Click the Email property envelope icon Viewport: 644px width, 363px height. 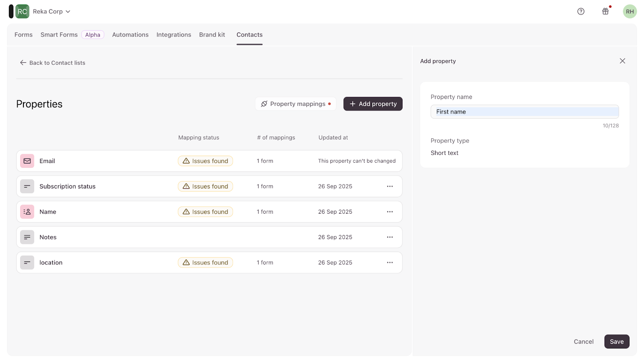coord(27,161)
